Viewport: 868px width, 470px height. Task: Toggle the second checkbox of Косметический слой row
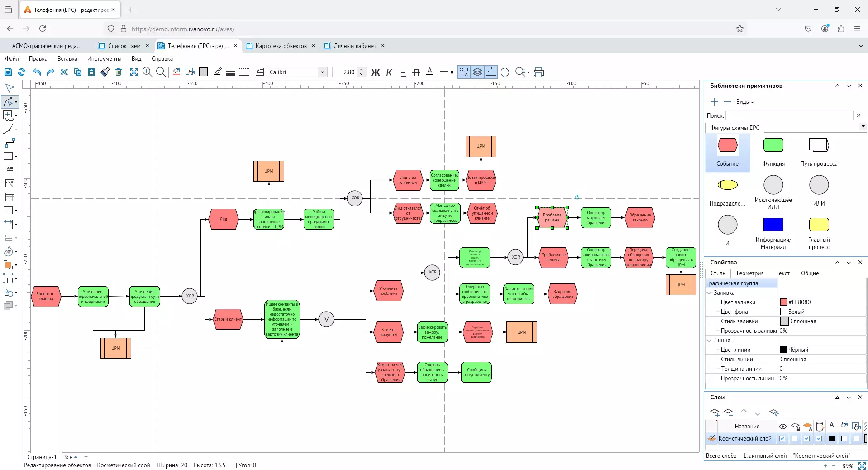(794, 438)
